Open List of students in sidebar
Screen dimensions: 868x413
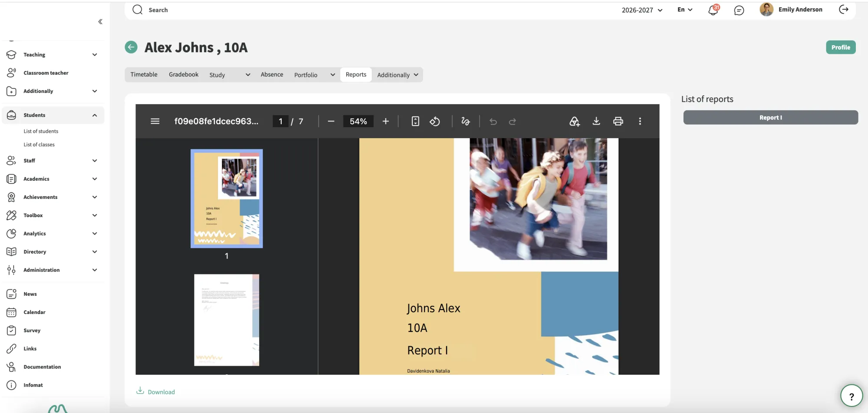(x=41, y=131)
